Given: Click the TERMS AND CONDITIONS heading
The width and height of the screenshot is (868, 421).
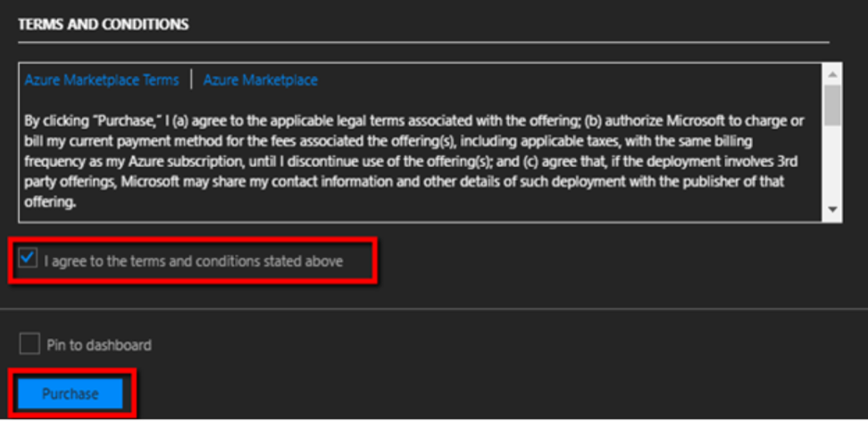Looking at the screenshot, I should [x=104, y=25].
